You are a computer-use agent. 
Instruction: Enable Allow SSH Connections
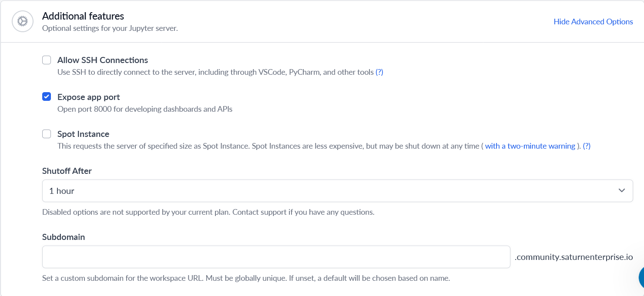point(47,60)
